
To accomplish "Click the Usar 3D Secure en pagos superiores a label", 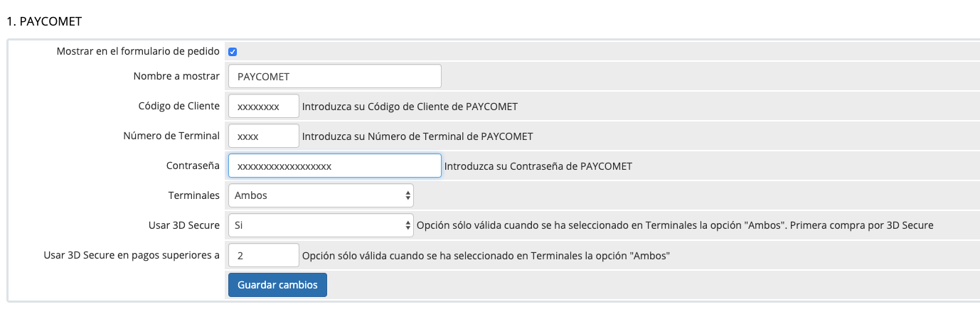I will pyautogui.click(x=132, y=255).
